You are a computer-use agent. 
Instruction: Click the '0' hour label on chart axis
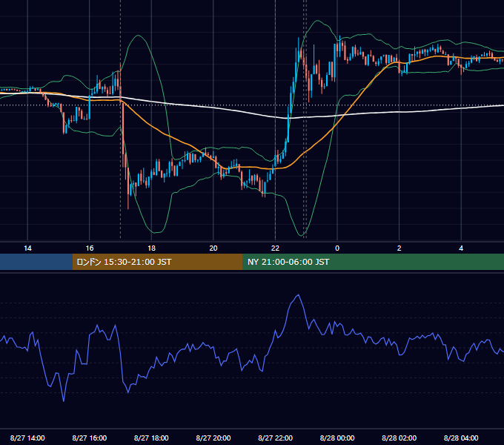(x=337, y=248)
